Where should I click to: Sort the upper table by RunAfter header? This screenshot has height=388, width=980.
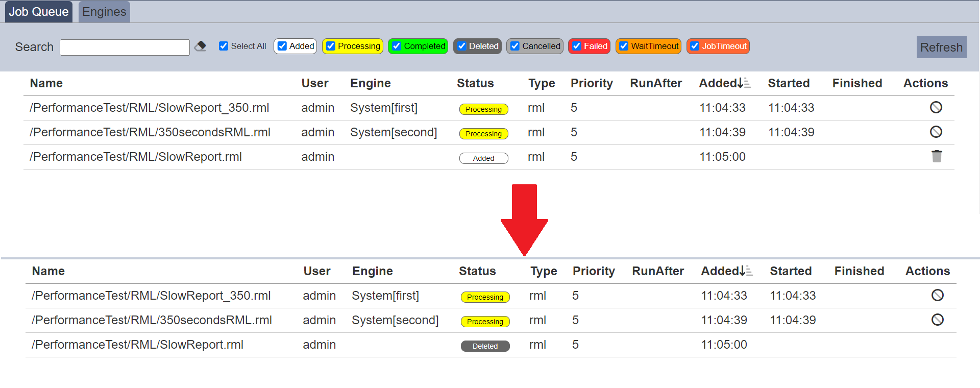pos(656,83)
